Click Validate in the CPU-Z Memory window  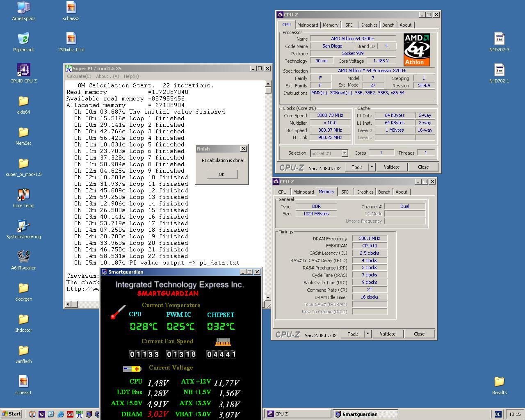coord(388,334)
